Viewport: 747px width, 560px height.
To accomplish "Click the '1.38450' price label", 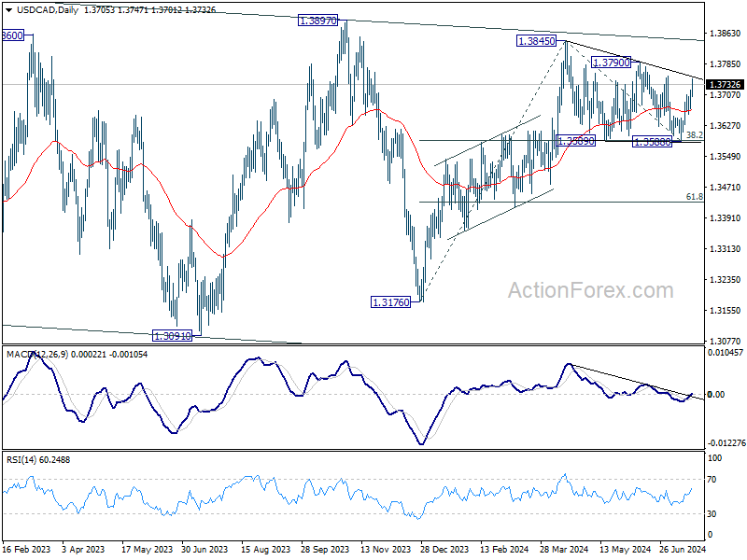I will click(536, 41).
